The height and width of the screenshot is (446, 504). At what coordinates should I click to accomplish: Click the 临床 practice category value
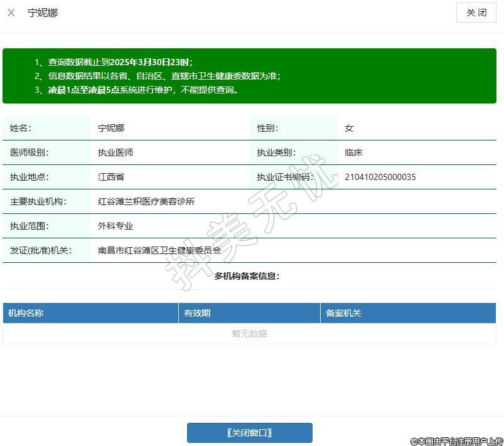pyautogui.click(x=353, y=152)
